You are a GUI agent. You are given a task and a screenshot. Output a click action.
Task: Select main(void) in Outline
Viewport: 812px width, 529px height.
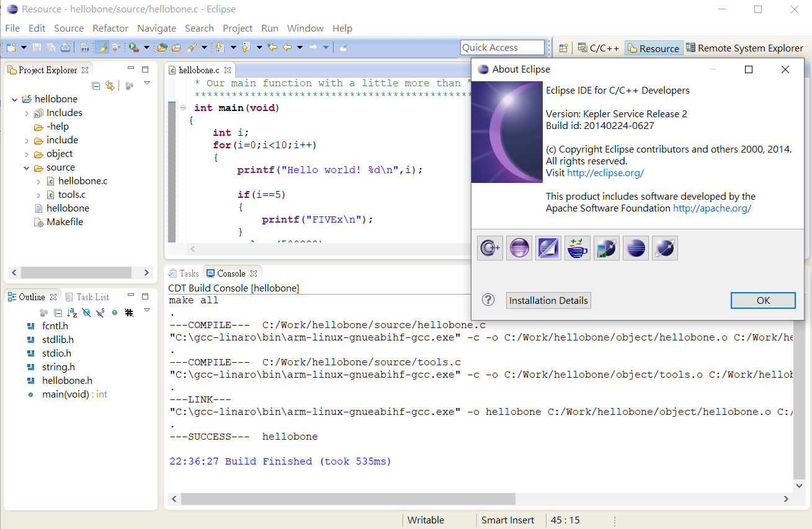(x=66, y=394)
